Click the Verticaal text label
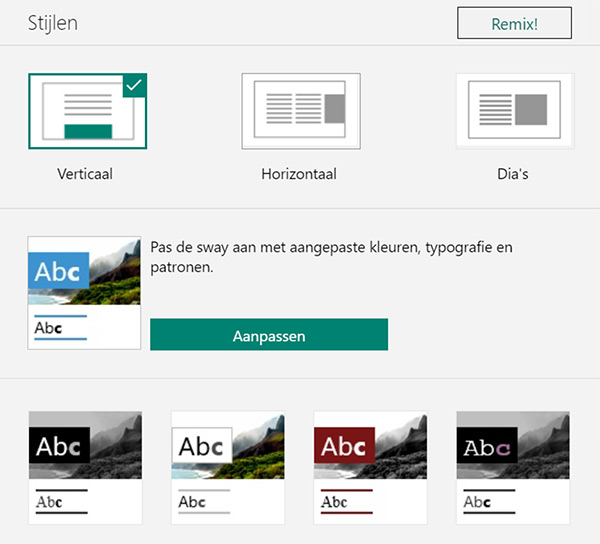 (85, 174)
